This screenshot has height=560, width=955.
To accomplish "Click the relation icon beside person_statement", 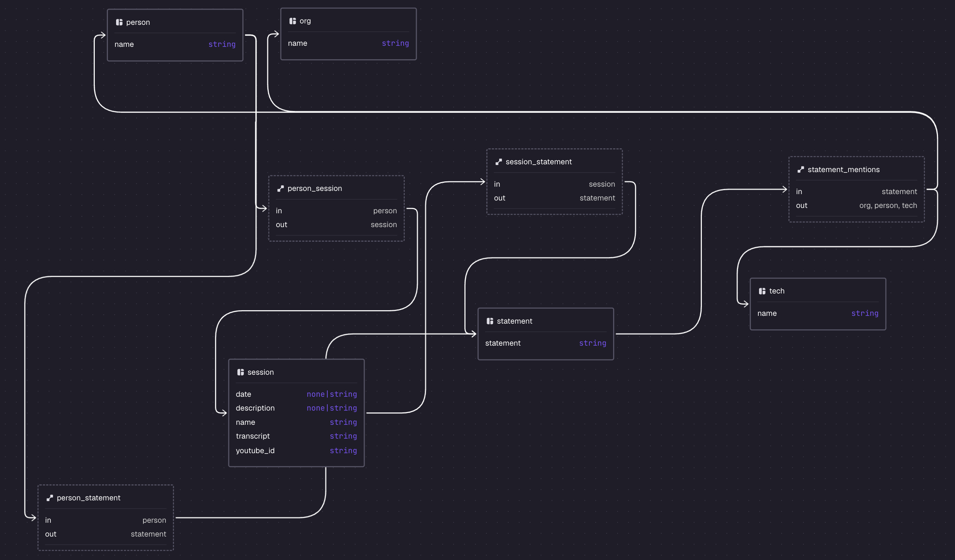I will 50,498.
